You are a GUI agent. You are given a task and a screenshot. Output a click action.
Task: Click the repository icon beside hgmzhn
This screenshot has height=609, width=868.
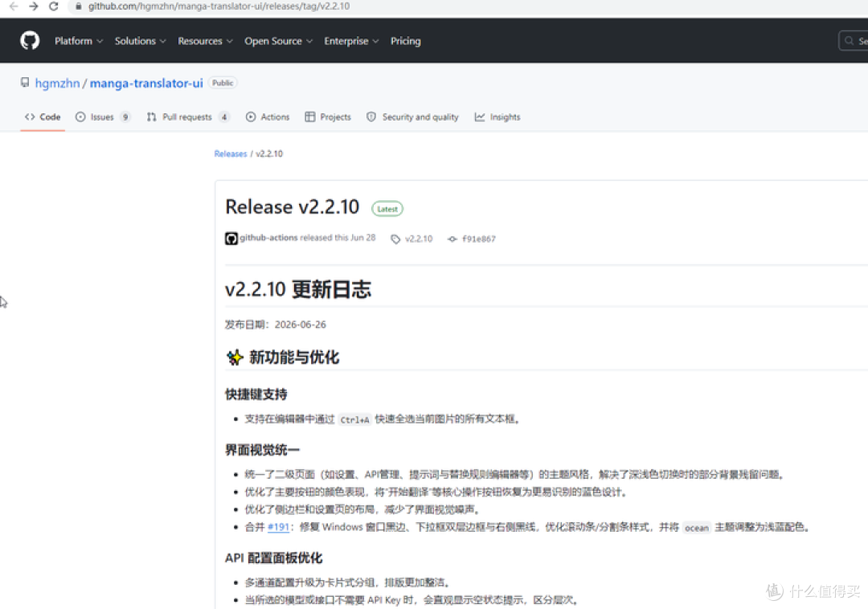pos(25,83)
